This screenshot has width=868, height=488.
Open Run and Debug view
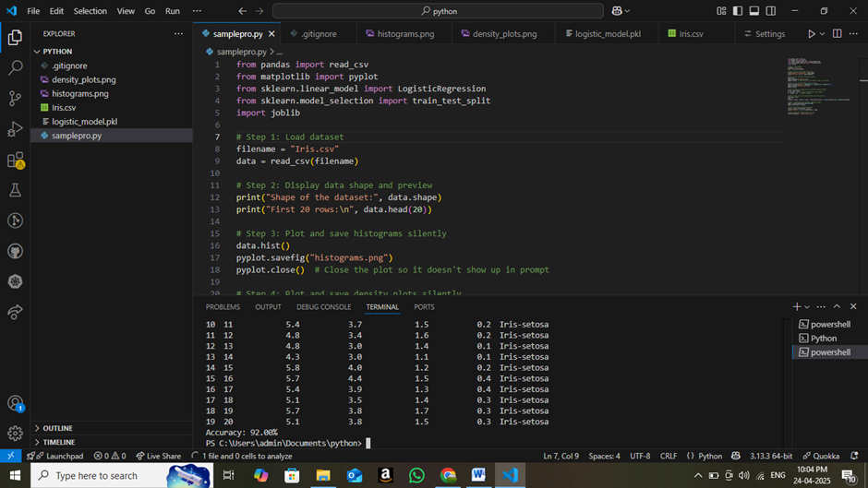[15, 129]
